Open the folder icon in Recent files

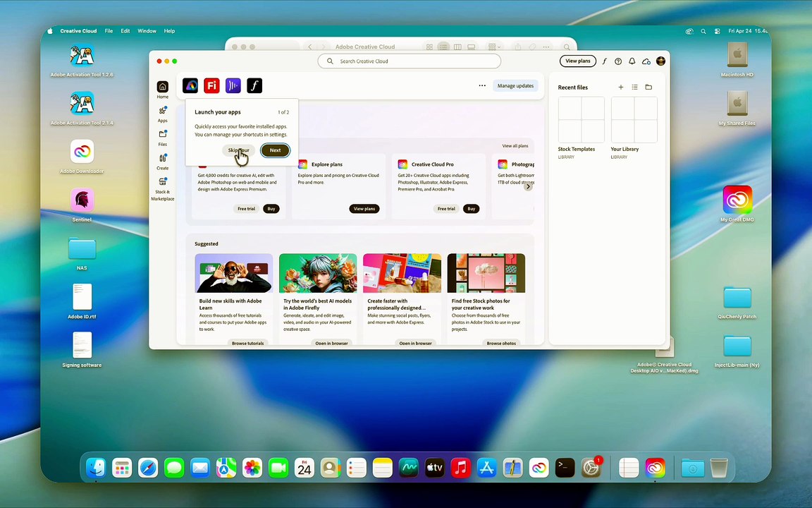(648, 87)
